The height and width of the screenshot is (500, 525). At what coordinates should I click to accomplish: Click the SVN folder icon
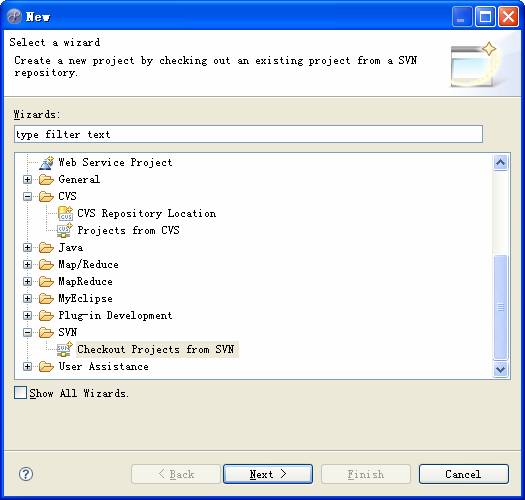pos(46,333)
